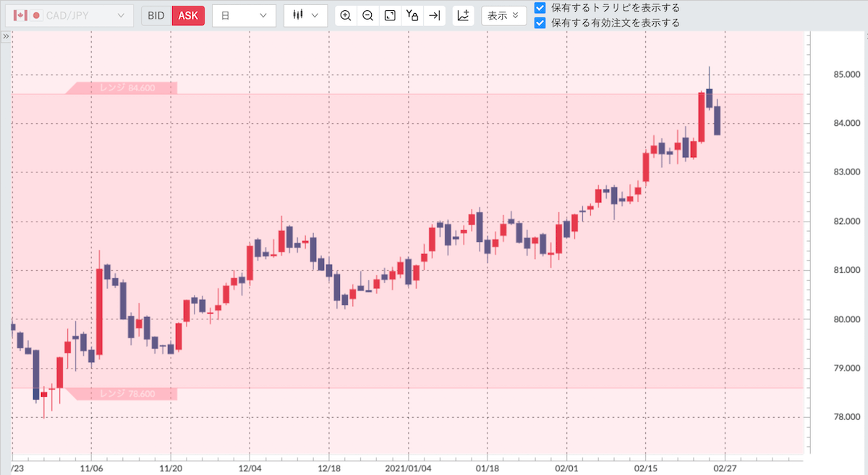868x475 pixels.
Task: Click the レンジ 78.600 lower range label
Action: coord(122,394)
